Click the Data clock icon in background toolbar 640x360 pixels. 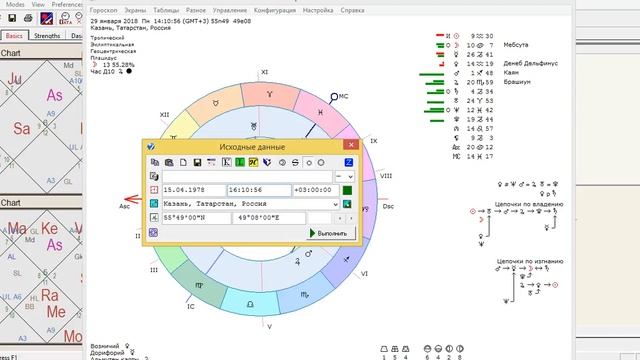tap(65, 18)
